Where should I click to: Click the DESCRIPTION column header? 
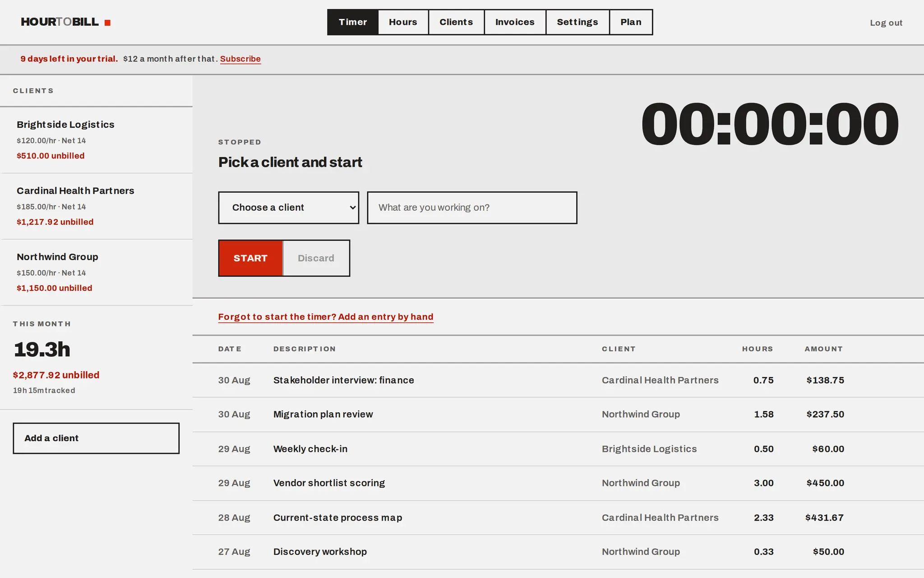pyautogui.click(x=305, y=349)
